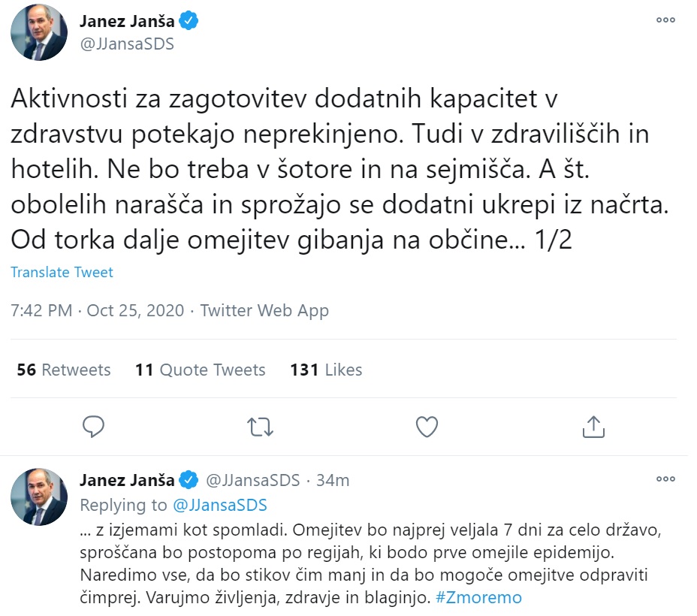
Task: Retweet using the retweet arrows icon
Action: coord(260,427)
